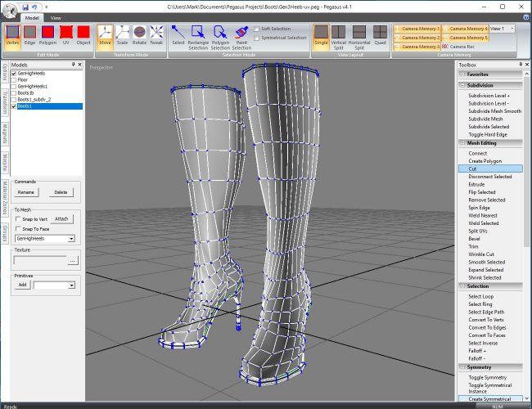The width and height of the screenshot is (532, 409).
Task: Select Rectangle Selection mode
Action: click(x=197, y=34)
